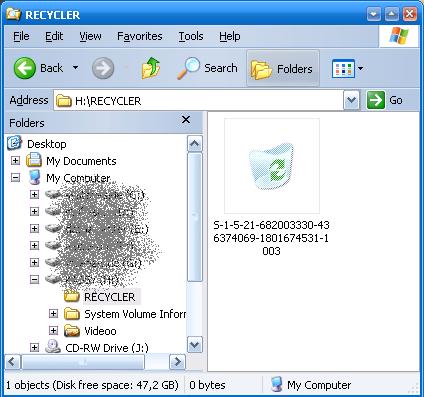Expand the CD-RW Drive (J:) node
The image size is (424, 397).
(34, 348)
